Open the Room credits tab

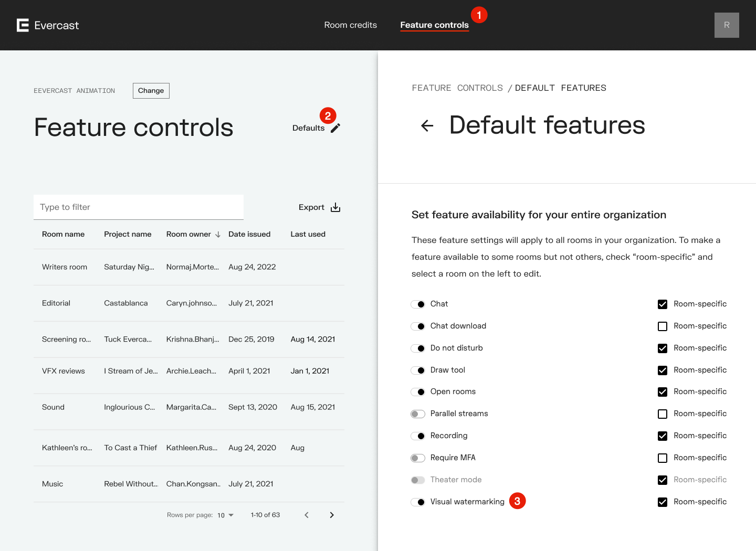click(x=351, y=25)
